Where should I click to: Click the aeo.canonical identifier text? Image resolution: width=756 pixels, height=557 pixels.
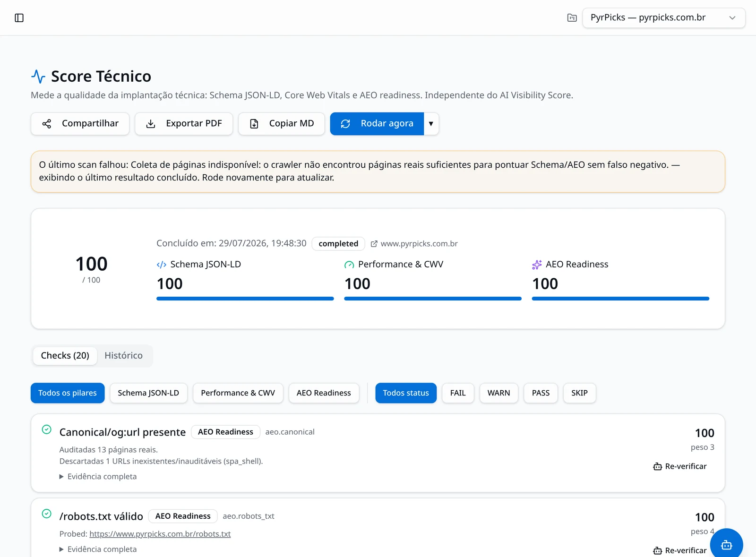pos(290,432)
